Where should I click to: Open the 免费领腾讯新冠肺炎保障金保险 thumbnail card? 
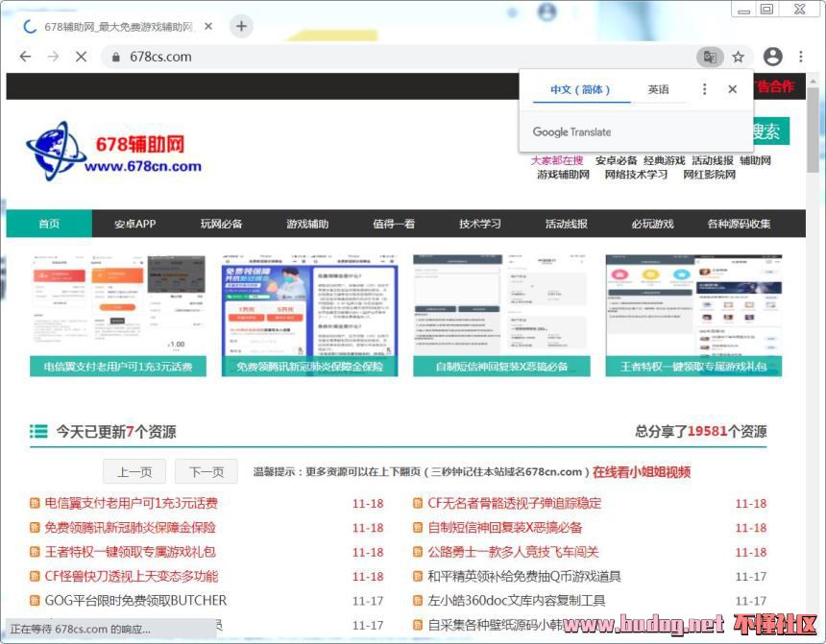309,316
